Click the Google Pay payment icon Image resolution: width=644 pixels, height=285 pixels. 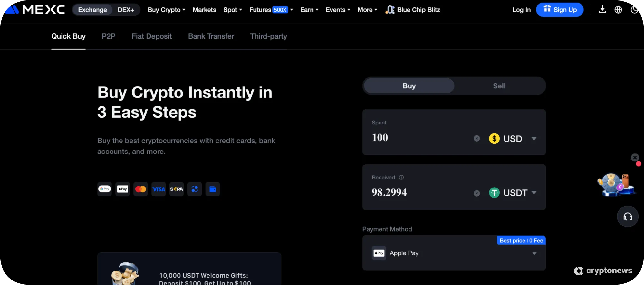(104, 189)
